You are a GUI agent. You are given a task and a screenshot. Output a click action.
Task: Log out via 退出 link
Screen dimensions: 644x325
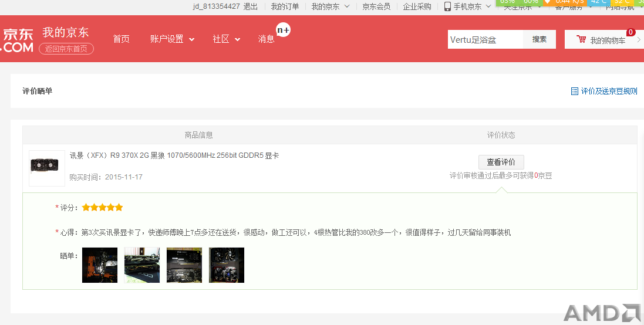pyautogui.click(x=250, y=6)
